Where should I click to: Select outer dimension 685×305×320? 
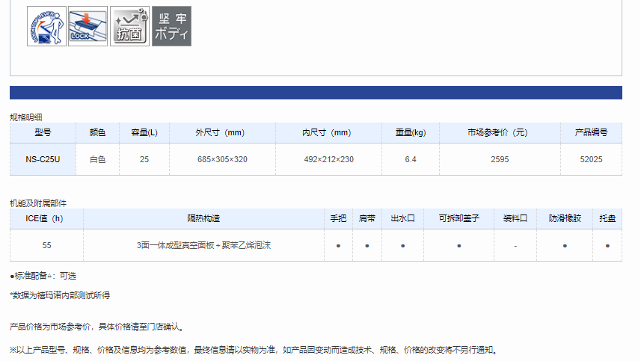(222, 159)
